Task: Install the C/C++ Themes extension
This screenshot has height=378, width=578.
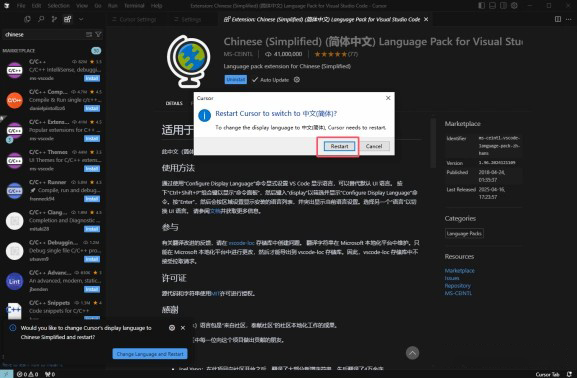Action: click(92, 169)
